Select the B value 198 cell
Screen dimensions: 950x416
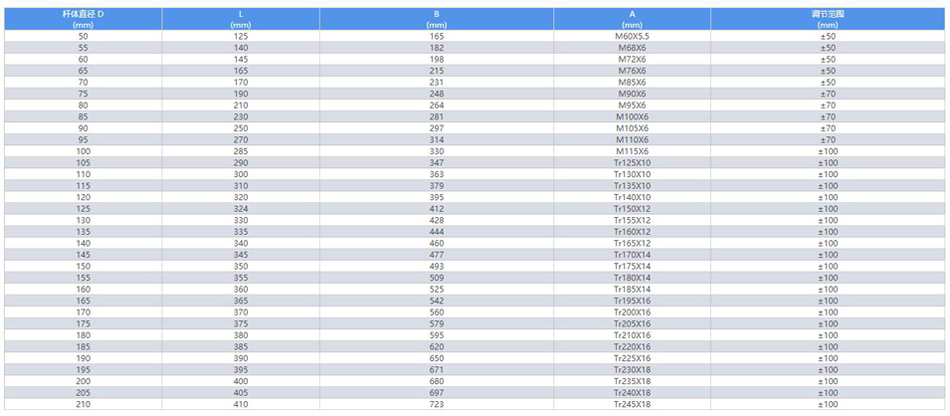[436, 59]
